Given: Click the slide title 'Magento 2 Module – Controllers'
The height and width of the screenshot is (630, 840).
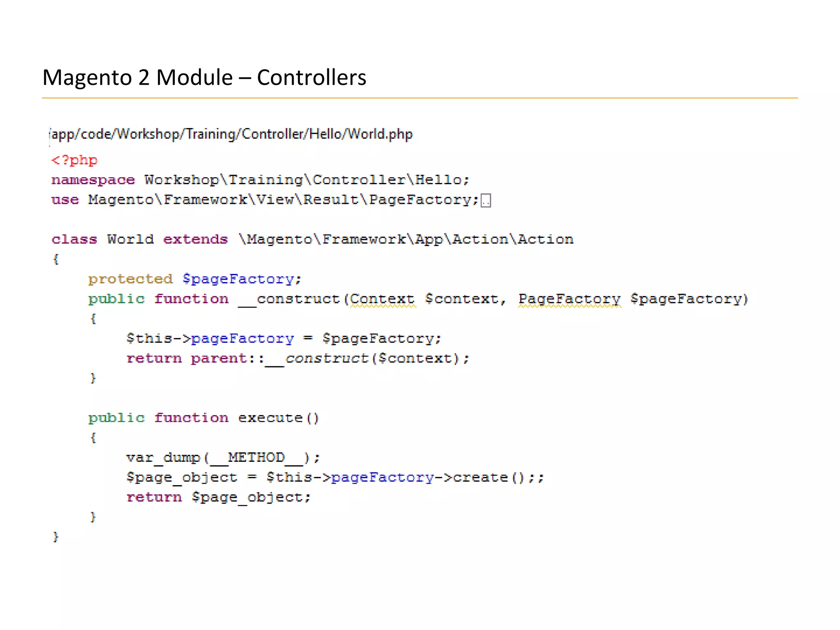Looking at the screenshot, I should pos(204,78).
